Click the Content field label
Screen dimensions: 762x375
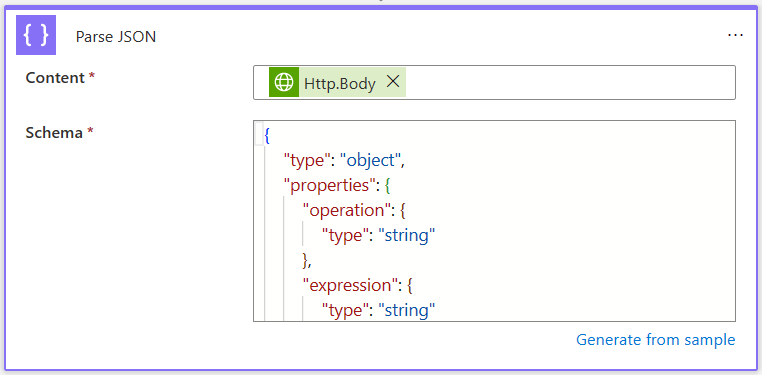click(55, 78)
